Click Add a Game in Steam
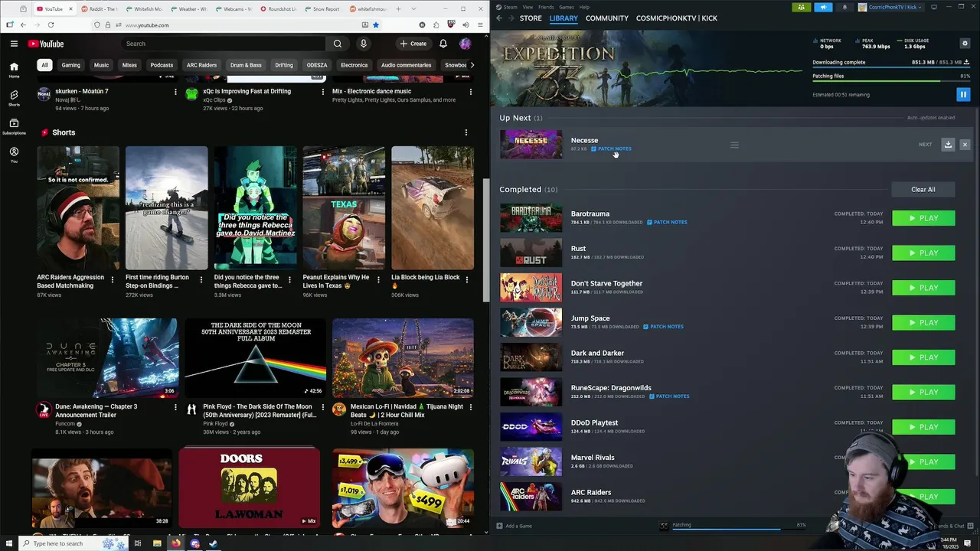This screenshot has height=551, width=980. coord(514,526)
